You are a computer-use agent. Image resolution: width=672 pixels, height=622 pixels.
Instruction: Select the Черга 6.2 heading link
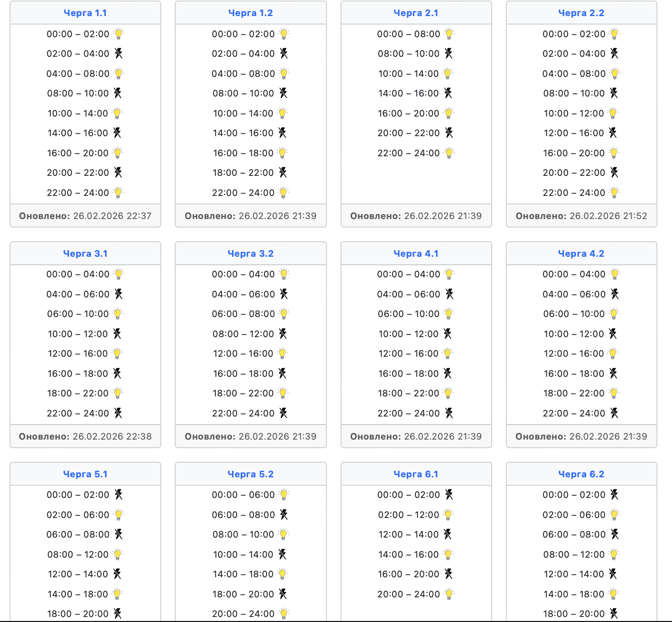pyautogui.click(x=581, y=474)
